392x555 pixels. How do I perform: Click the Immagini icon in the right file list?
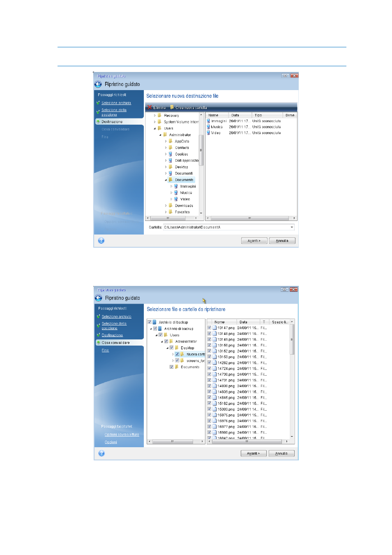[208, 121]
